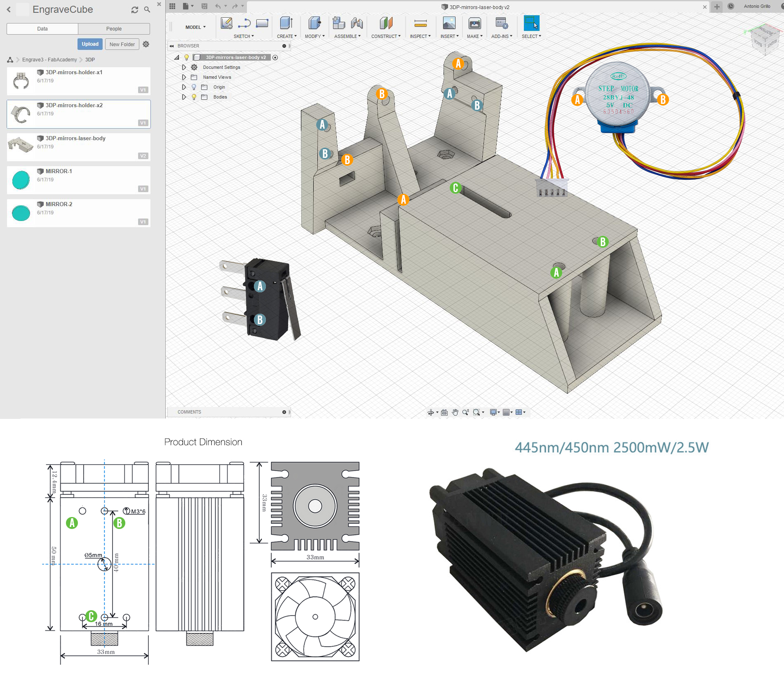The width and height of the screenshot is (784, 684).
Task: Open the SKETCH dropdown menu
Action: pos(244,36)
